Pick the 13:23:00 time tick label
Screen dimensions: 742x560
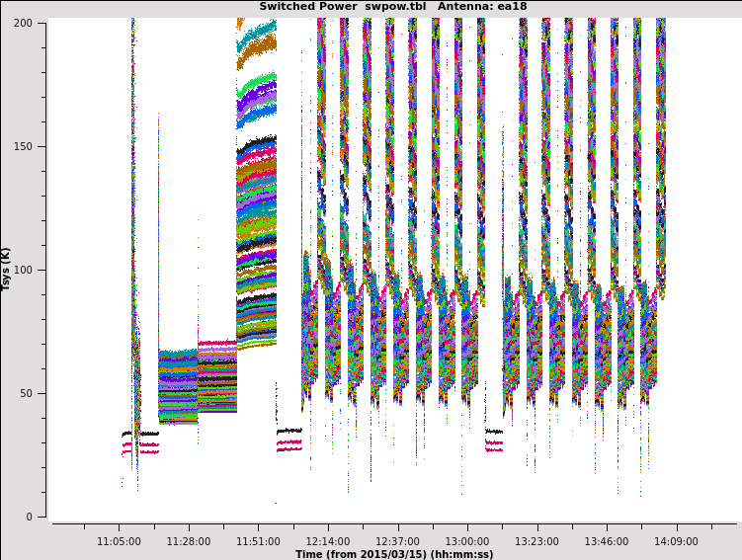tap(536, 541)
